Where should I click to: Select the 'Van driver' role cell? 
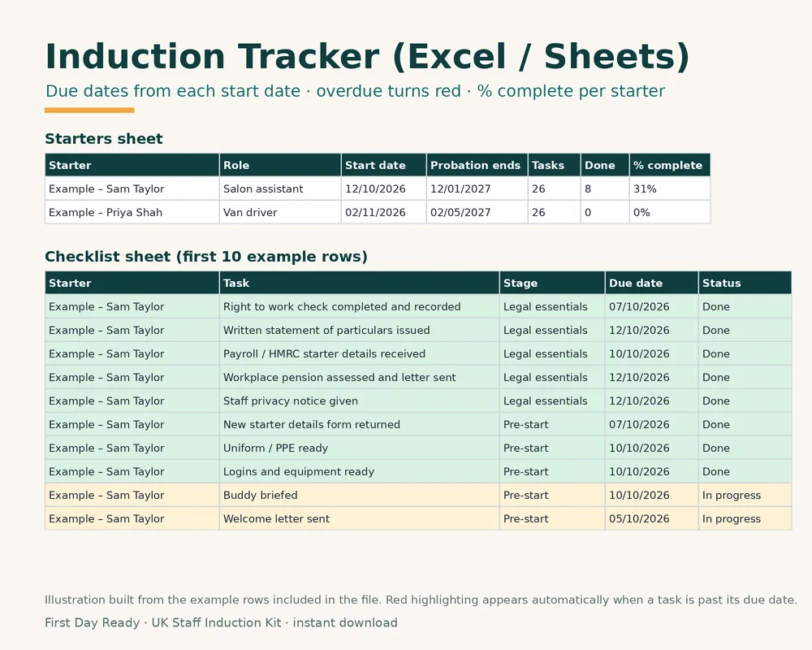tap(280, 212)
